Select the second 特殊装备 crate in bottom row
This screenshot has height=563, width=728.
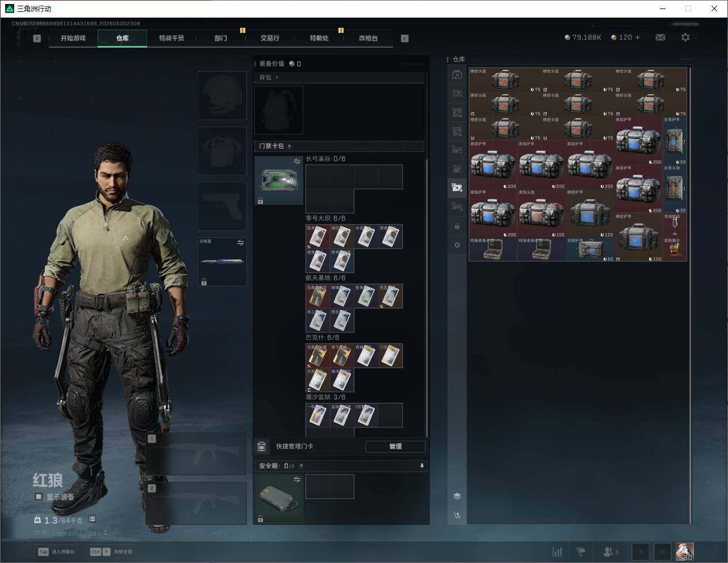point(542,250)
